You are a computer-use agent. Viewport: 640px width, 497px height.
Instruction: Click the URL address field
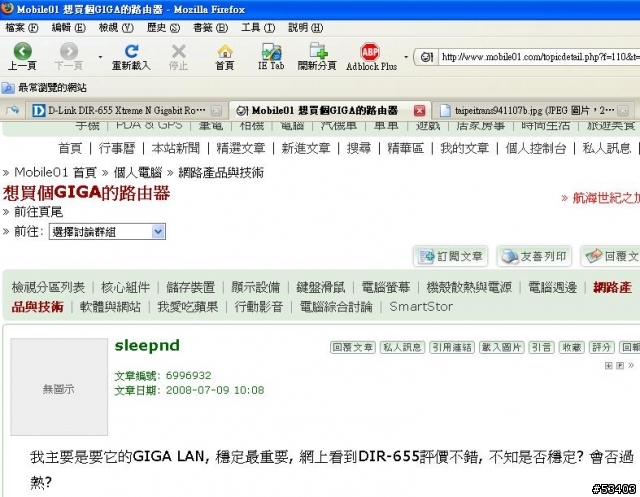click(x=540, y=57)
